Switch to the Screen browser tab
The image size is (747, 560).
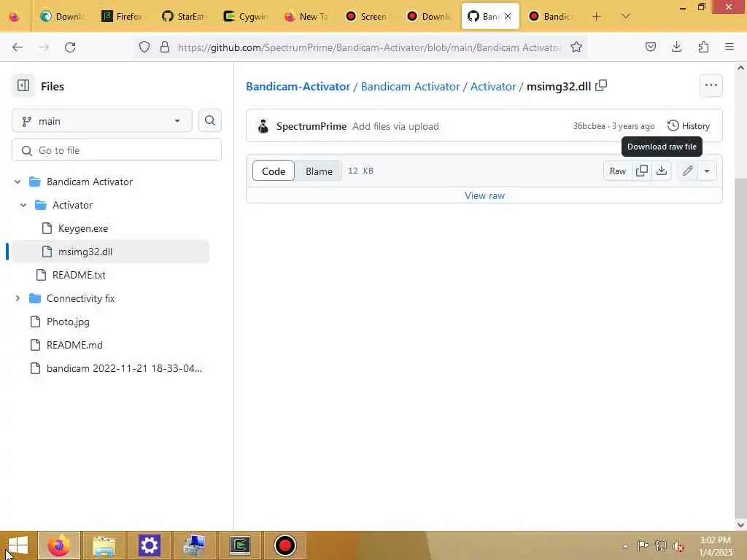(x=368, y=16)
